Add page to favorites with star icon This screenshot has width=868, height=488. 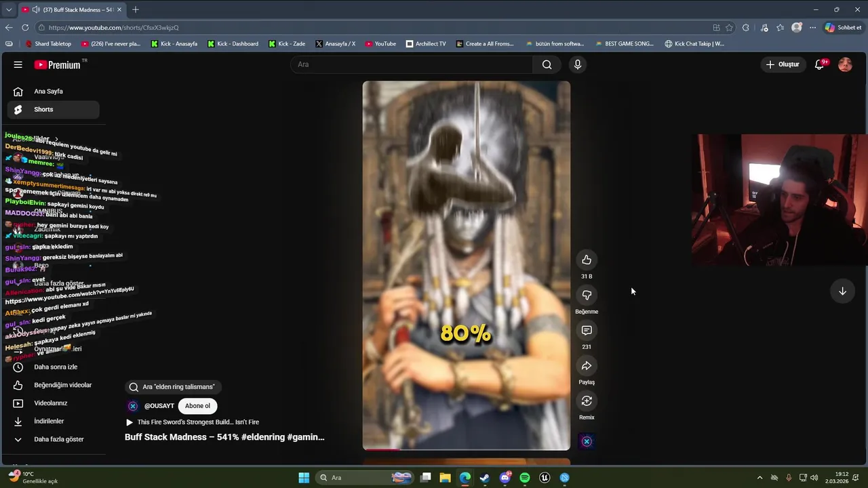click(x=730, y=28)
